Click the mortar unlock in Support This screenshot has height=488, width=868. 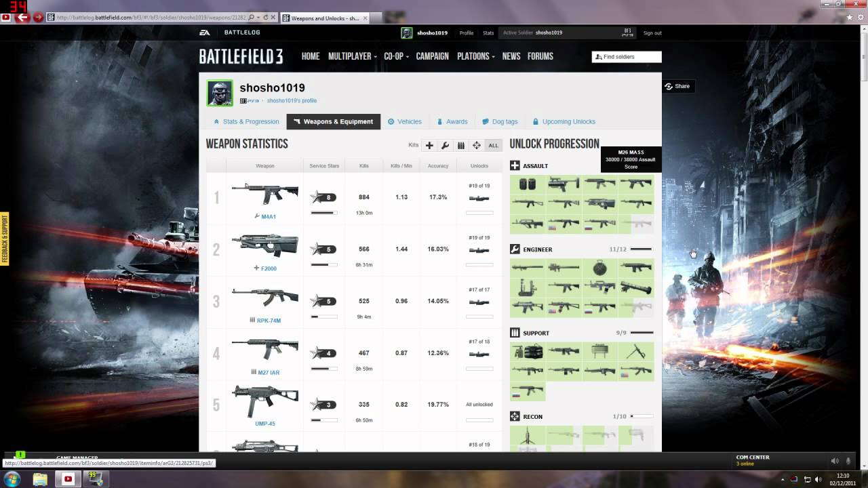click(x=635, y=351)
